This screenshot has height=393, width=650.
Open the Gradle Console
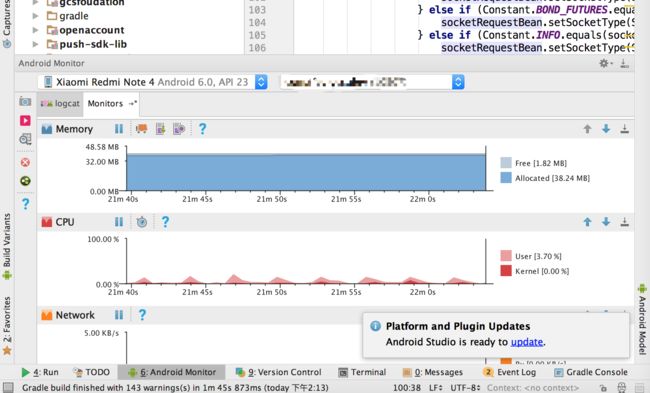[591, 372]
